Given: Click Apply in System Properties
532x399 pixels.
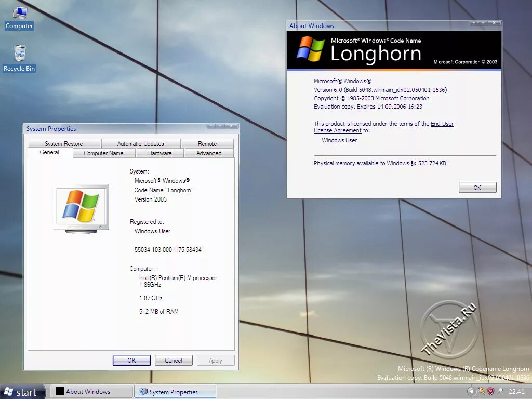Looking at the screenshot, I should click(x=216, y=360).
